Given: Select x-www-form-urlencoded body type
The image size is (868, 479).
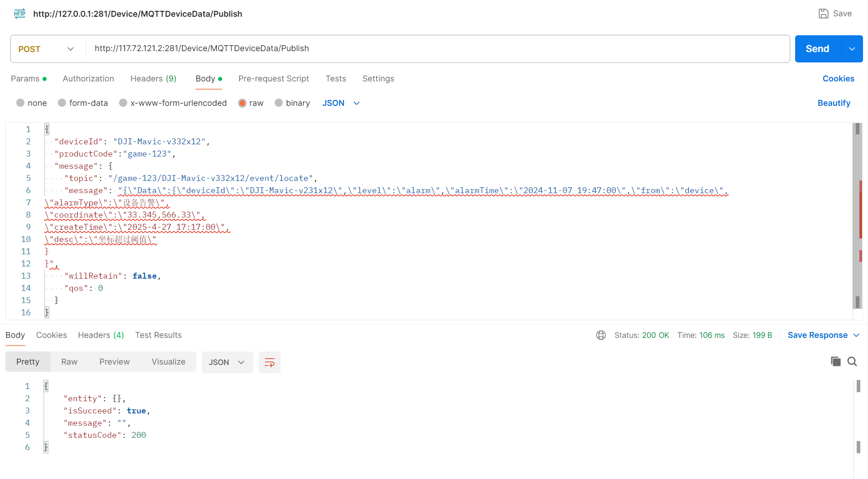Looking at the screenshot, I should tap(123, 103).
